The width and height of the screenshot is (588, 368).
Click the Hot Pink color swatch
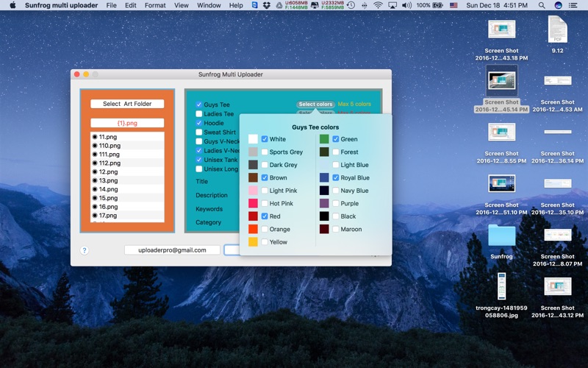coord(253,203)
